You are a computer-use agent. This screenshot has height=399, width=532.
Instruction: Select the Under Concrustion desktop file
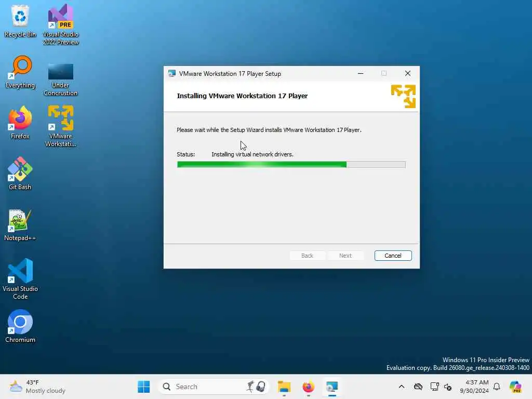pyautogui.click(x=61, y=79)
